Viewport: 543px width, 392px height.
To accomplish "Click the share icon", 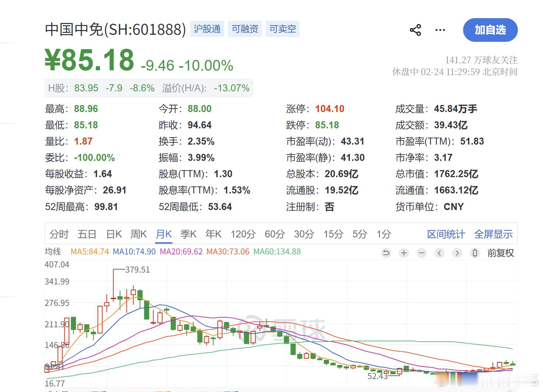I will click(415, 30).
